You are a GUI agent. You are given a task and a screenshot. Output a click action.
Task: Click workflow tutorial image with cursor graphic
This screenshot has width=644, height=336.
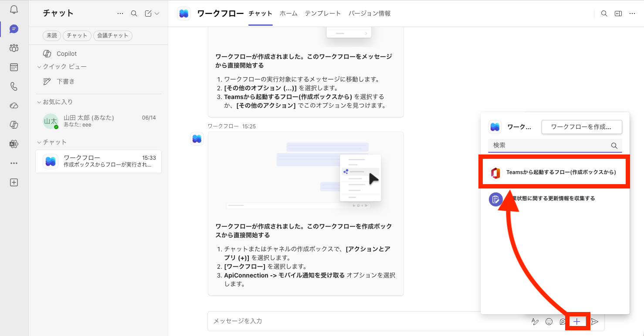(x=306, y=175)
